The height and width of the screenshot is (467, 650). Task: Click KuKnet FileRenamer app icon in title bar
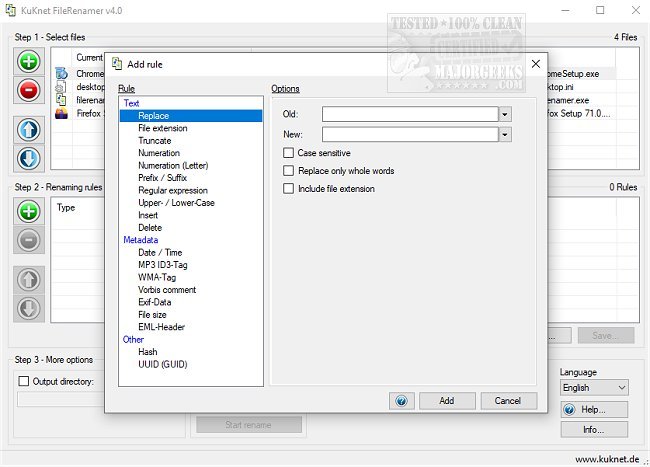pos(10,10)
